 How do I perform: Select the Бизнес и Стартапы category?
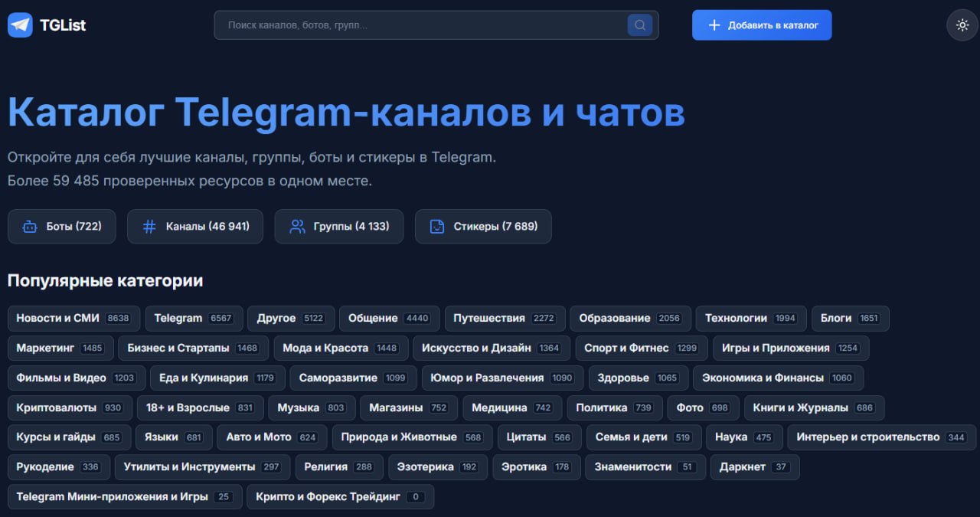point(194,348)
